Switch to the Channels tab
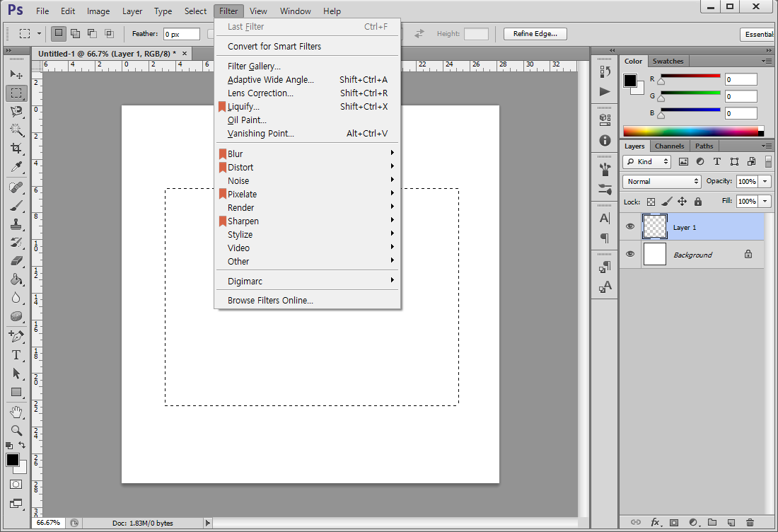Image resolution: width=778 pixels, height=532 pixels. pos(669,146)
